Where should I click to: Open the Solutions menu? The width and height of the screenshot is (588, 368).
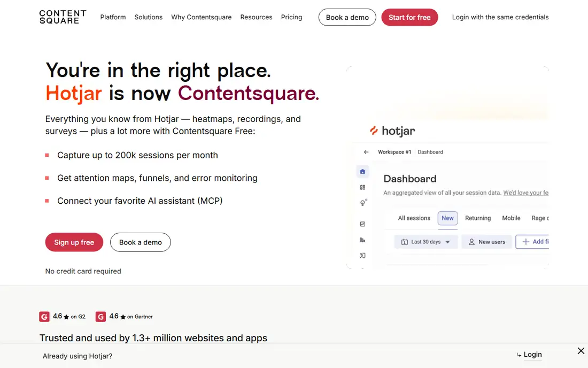[x=149, y=17]
